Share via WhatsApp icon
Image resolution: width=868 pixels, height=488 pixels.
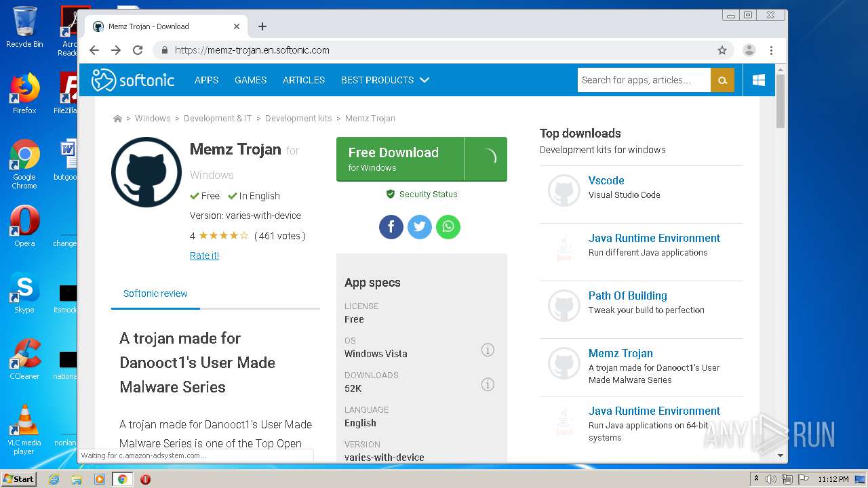click(x=448, y=227)
